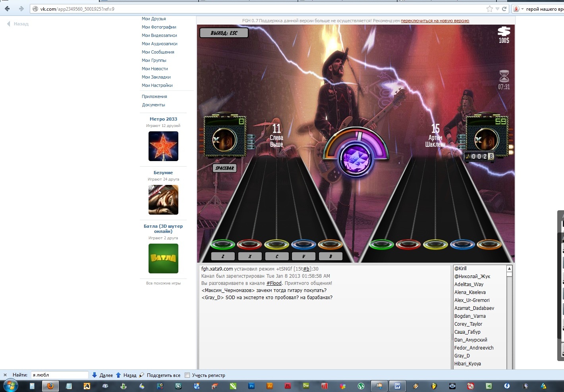Click the browser forward arrow
The image size is (564, 392).
coord(21,9)
